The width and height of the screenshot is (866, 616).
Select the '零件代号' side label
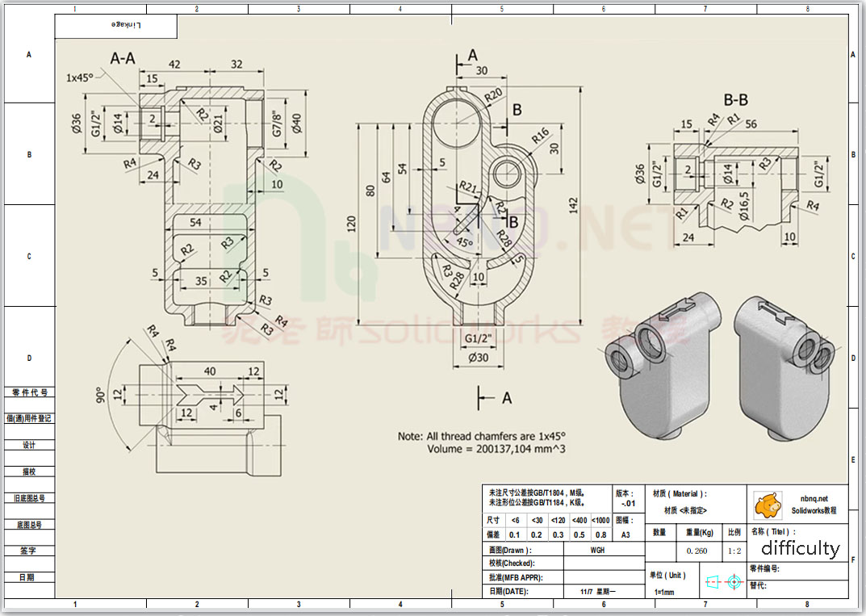pos(30,392)
